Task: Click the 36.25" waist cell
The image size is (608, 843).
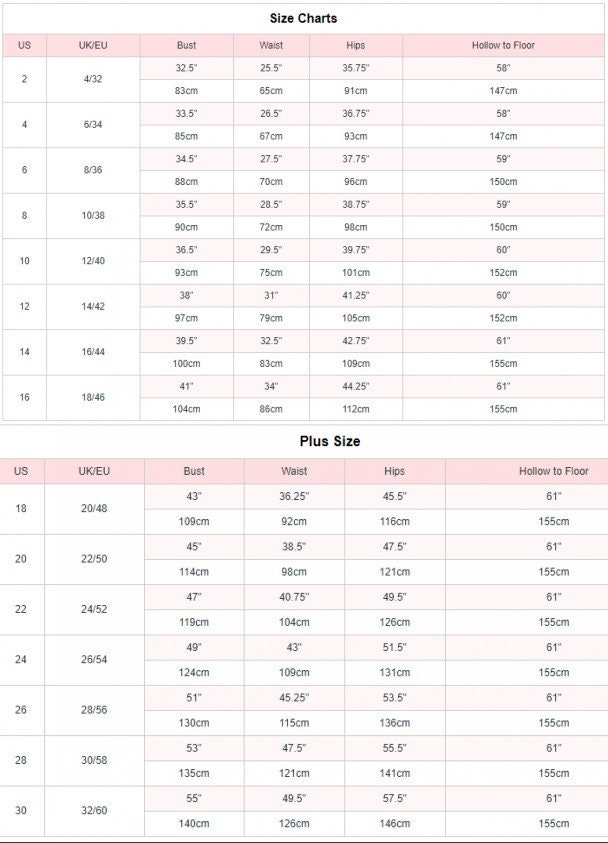Action: (x=294, y=496)
